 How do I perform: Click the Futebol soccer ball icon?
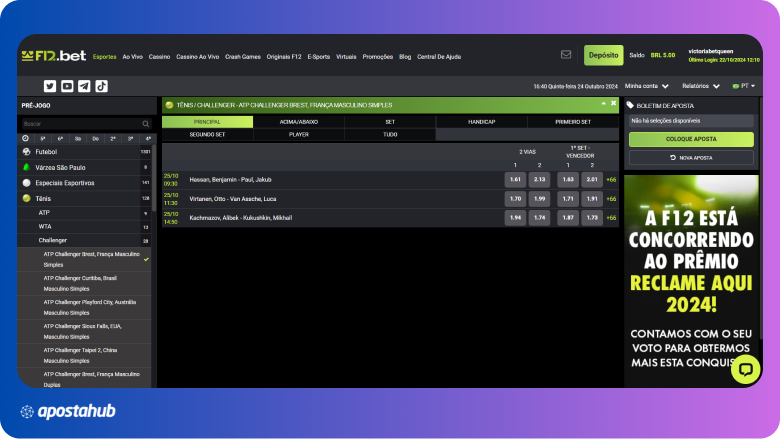coord(26,152)
